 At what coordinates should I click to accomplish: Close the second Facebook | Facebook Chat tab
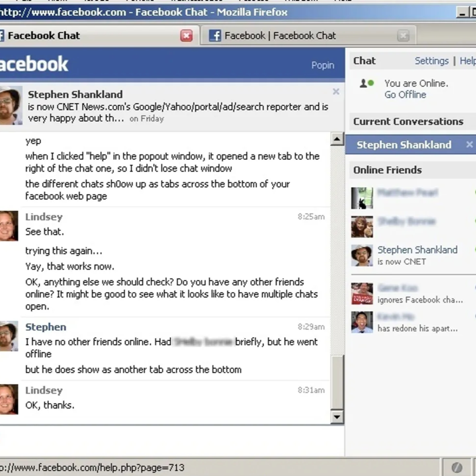[x=403, y=36]
